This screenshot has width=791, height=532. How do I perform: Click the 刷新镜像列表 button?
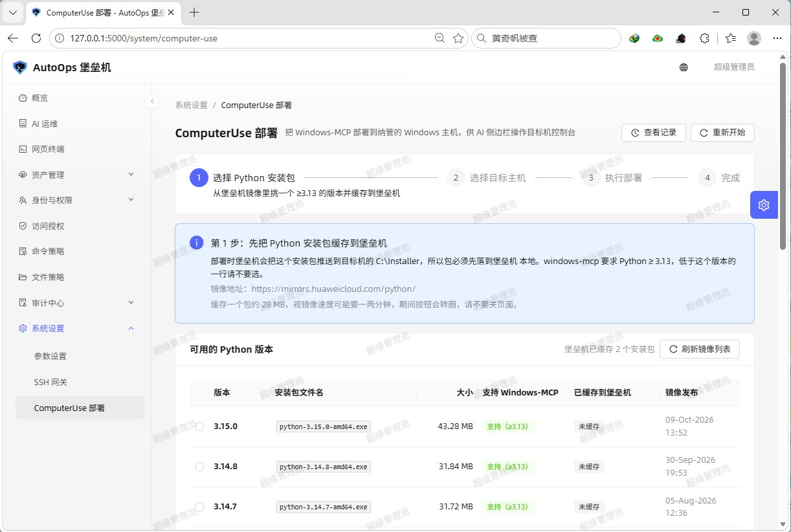(700, 349)
